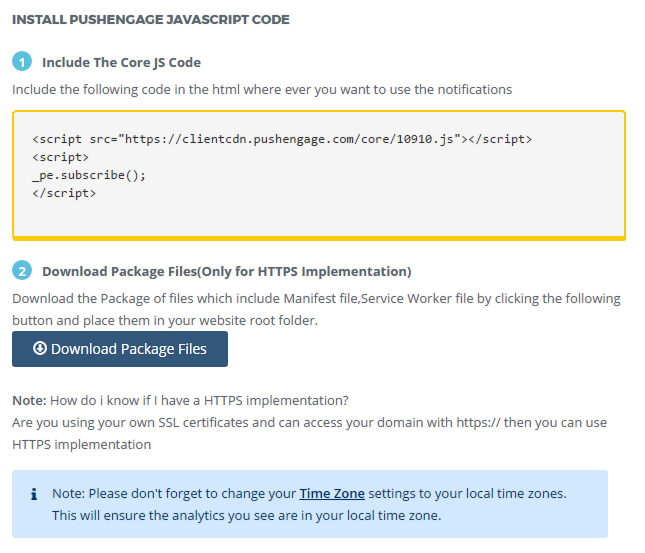Viewport: 645px width, 553px height.
Task: Click the html notifications instruction sentence
Action: (x=262, y=89)
